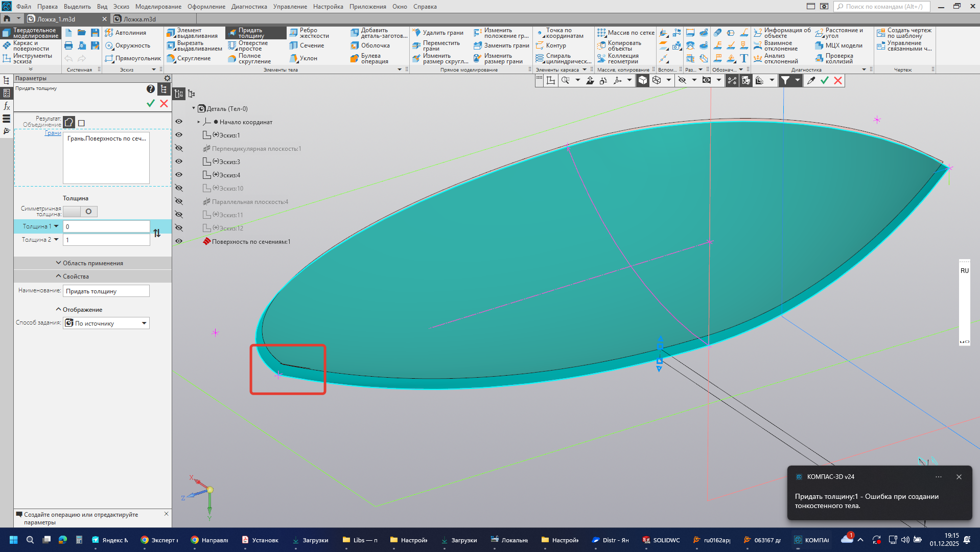Toggle symmetric thickness (Симметричная толщина) switch
The image size is (980, 552).
(x=80, y=212)
